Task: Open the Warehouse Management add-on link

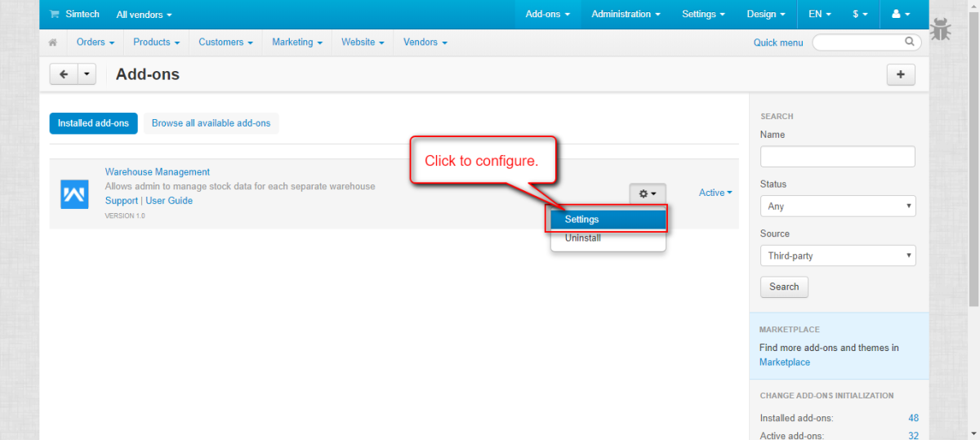Action: pyautogui.click(x=158, y=171)
